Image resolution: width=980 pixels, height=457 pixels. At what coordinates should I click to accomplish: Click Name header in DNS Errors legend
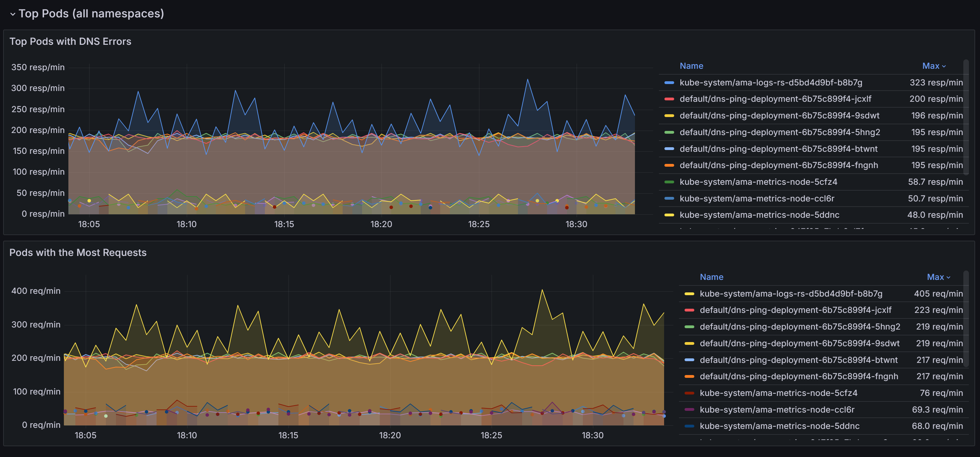click(x=691, y=66)
